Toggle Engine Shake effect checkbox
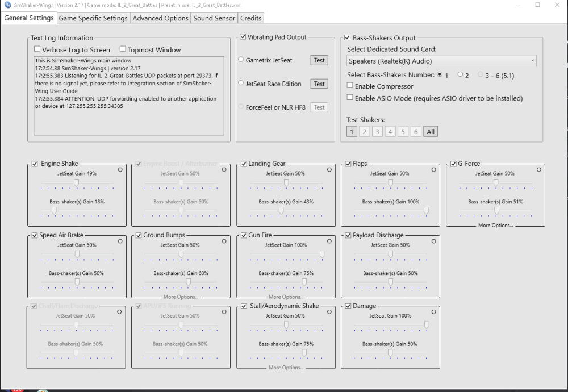568x392 pixels. click(35, 164)
